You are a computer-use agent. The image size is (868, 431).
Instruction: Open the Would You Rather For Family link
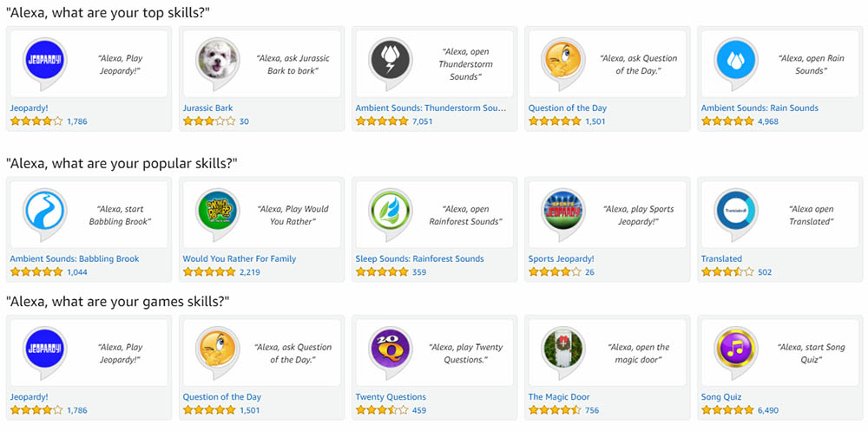click(x=239, y=258)
